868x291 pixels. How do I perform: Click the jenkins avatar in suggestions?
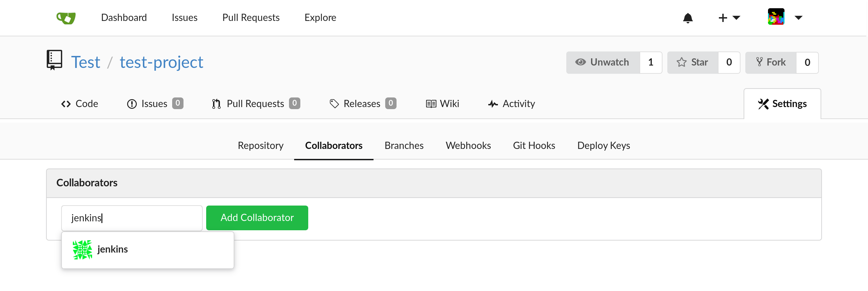(x=82, y=249)
